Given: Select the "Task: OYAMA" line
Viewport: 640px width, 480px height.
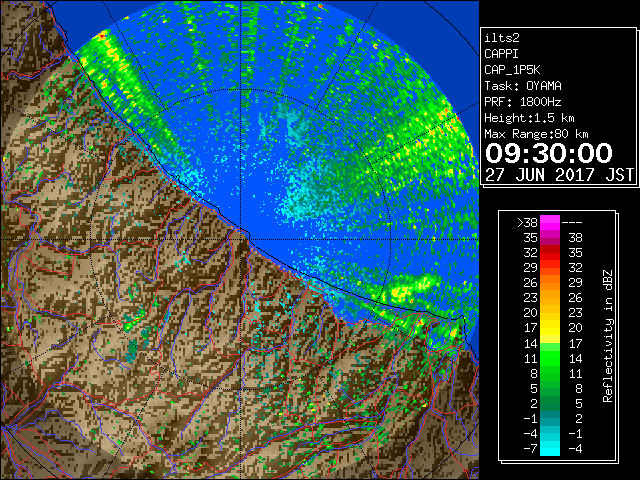Looking at the screenshot, I should click(523, 86).
